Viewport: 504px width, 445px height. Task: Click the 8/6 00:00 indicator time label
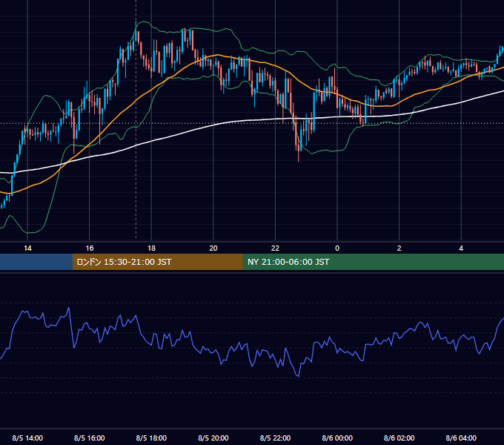click(x=337, y=438)
